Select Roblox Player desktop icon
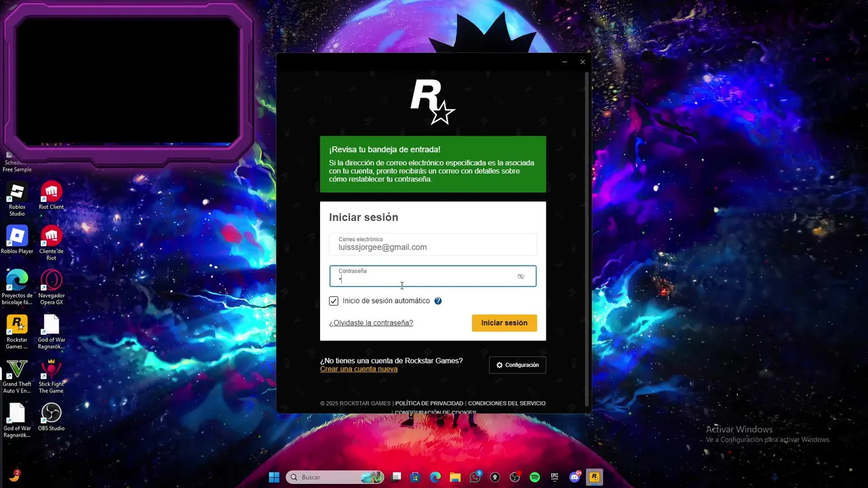Viewport: 868px width, 488px height. (x=17, y=241)
